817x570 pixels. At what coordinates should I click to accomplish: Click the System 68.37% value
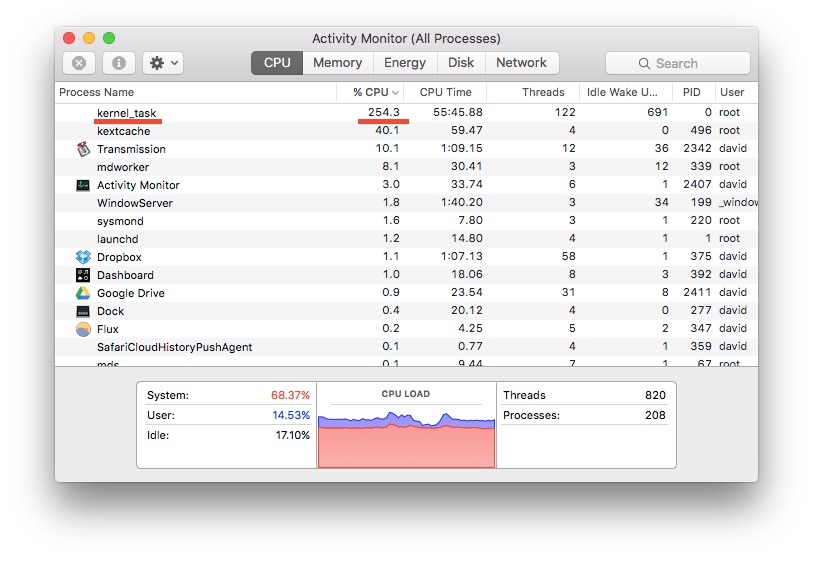tap(290, 395)
